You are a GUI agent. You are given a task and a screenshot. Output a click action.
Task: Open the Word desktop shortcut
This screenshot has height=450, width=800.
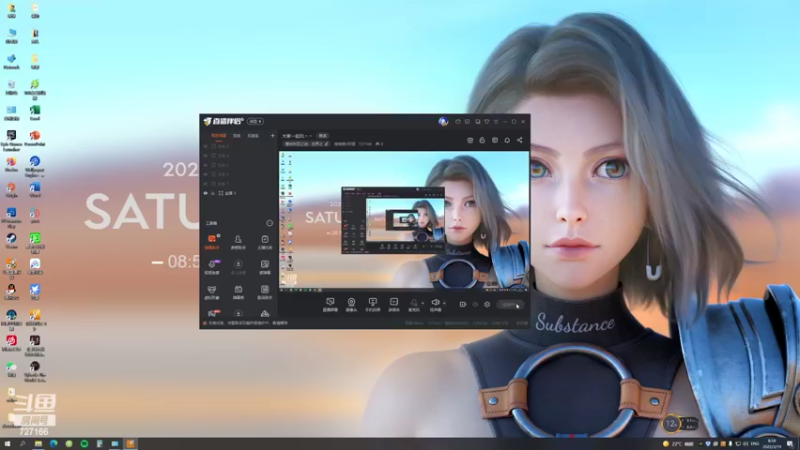tap(35, 190)
